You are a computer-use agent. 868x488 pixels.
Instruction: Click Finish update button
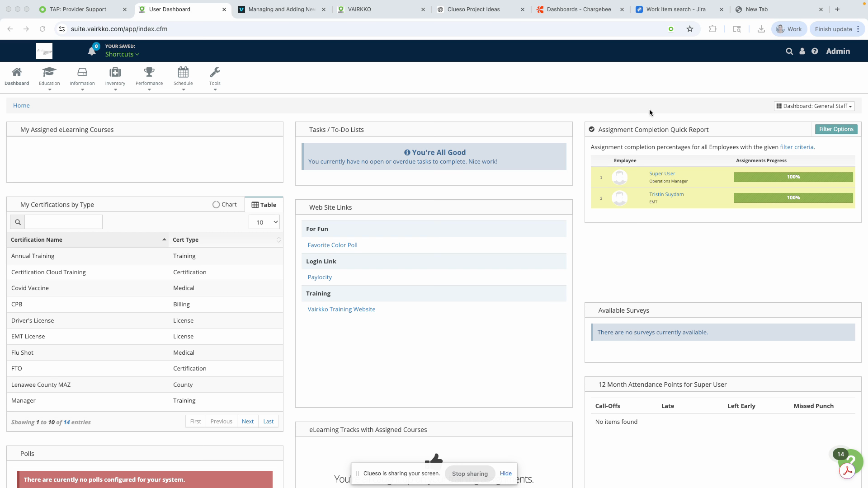(833, 29)
